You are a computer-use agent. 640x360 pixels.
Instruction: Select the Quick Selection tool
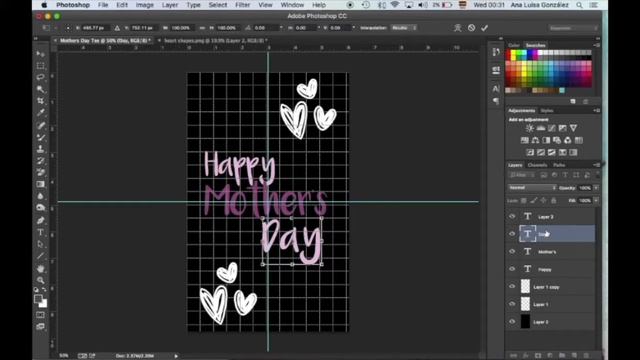(40, 89)
